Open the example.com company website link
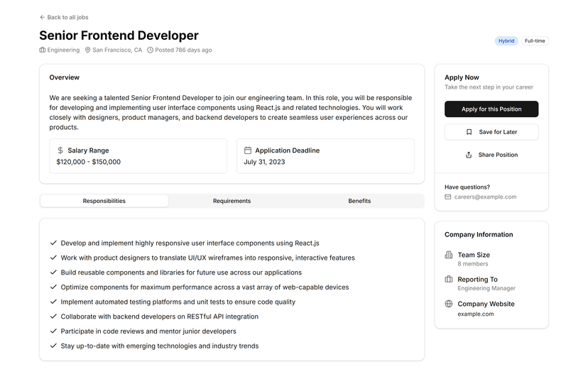Screen dimensions: 588x374 476,314
